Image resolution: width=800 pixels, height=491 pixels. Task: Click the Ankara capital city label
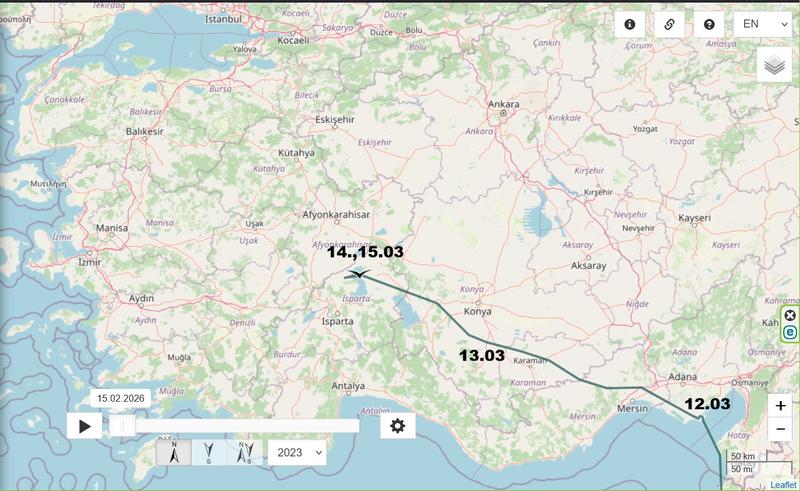pyautogui.click(x=504, y=104)
